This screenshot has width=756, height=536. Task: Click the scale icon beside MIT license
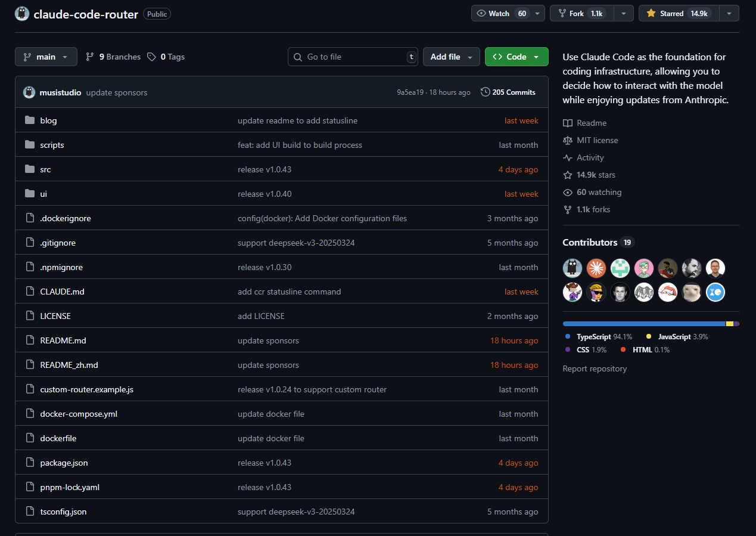tap(567, 140)
